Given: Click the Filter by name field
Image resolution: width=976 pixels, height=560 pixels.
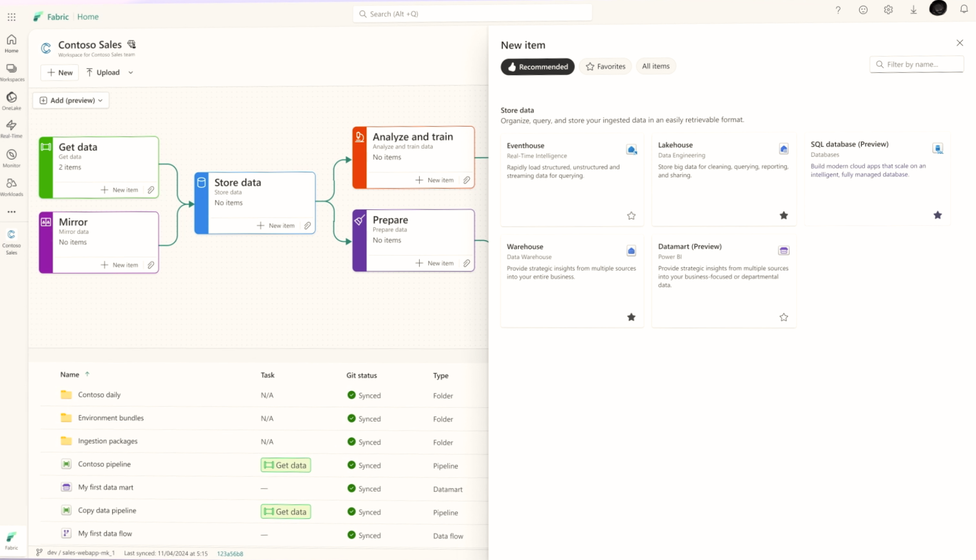Looking at the screenshot, I should tap(916, 64).
